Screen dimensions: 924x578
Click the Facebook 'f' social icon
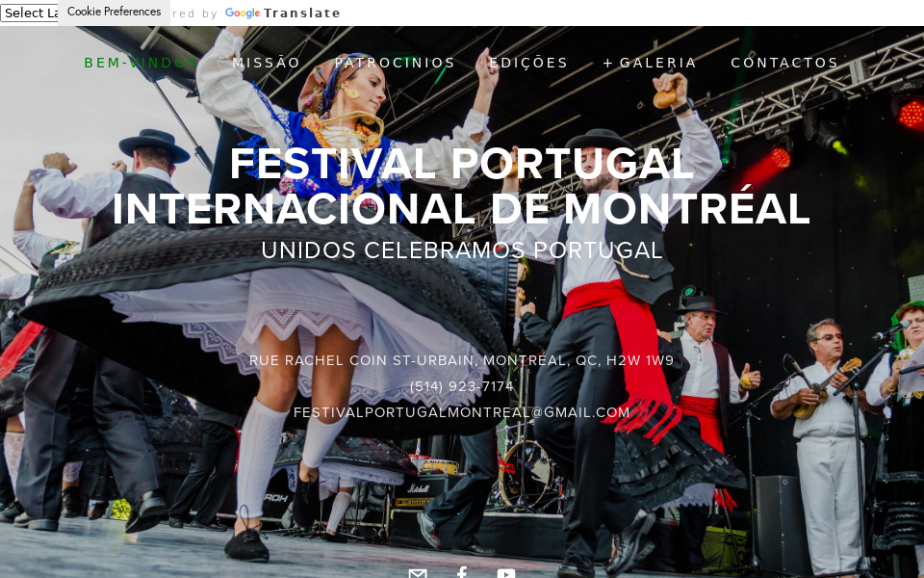pyautogui.click(x=462, y=573)
